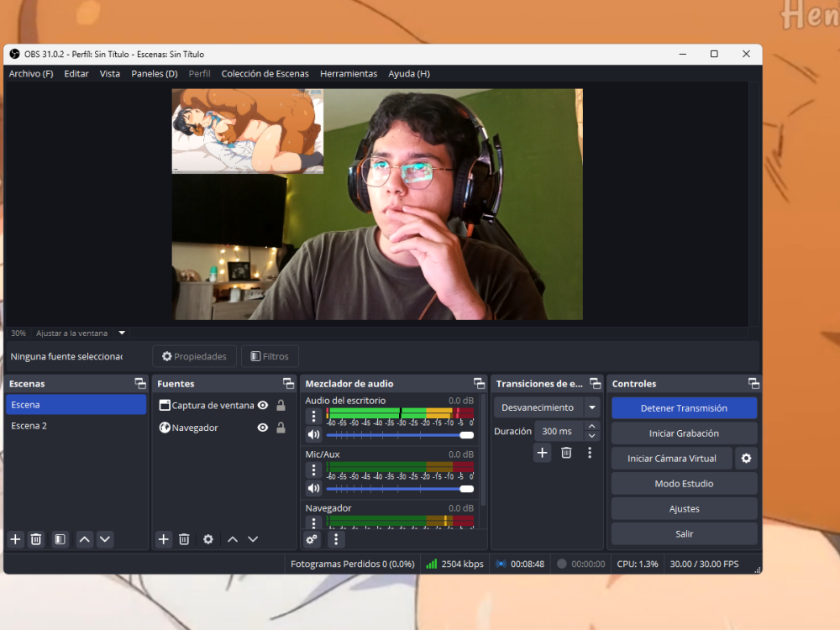Open Paneles menu
The width and height of the screenshot is (840, 630).
pyautogui.click(x=155, y=73)
